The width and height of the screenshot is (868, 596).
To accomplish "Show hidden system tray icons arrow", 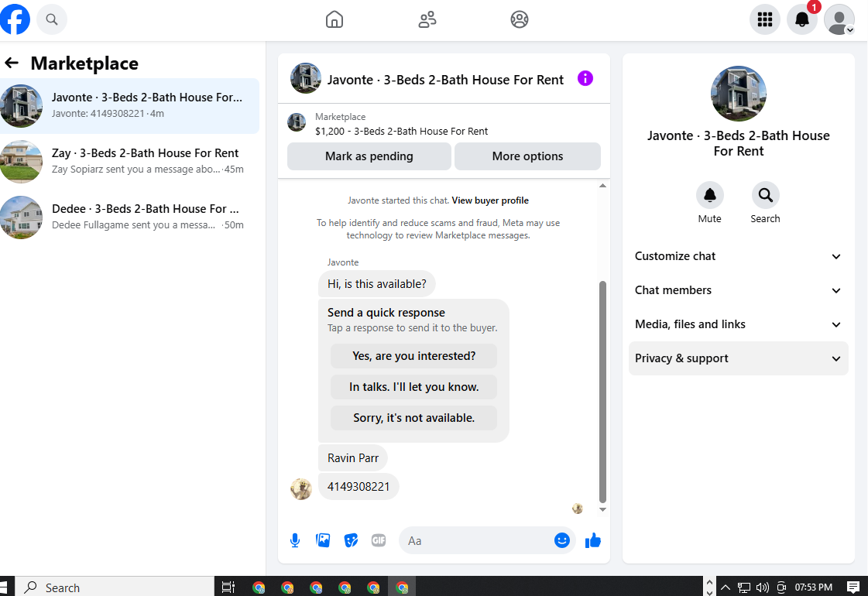I will tap(726, 587).
